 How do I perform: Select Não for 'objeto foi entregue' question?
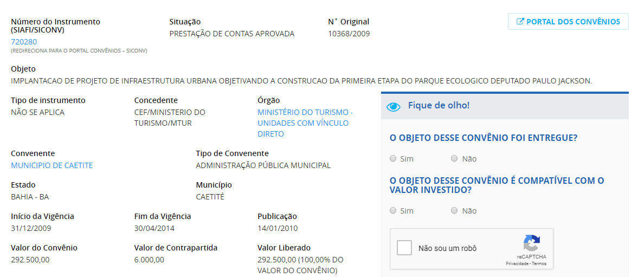pyautogui.click(x=454, y=159)
